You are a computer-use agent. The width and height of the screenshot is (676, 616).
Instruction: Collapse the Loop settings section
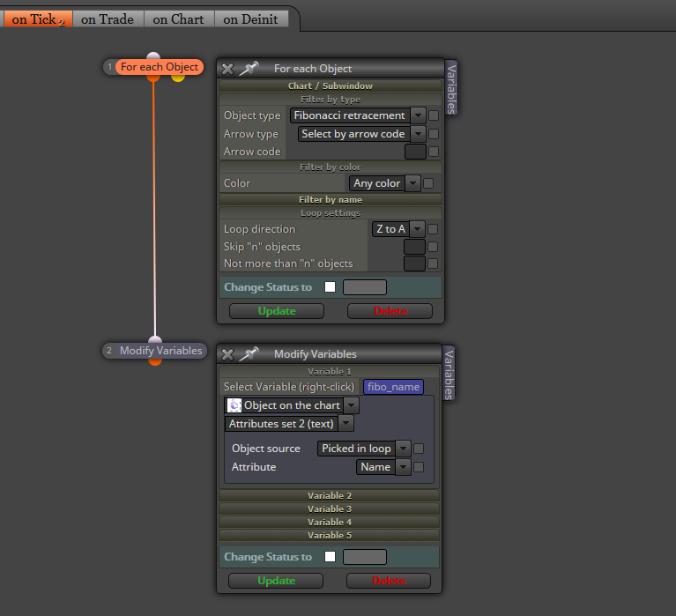(331, 213)
